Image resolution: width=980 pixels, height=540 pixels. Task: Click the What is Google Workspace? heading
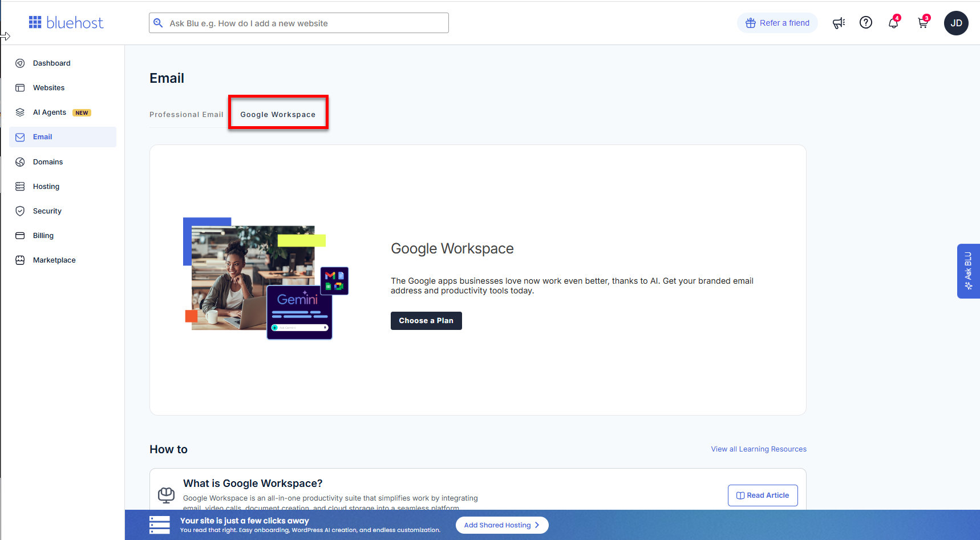(253, 483)
